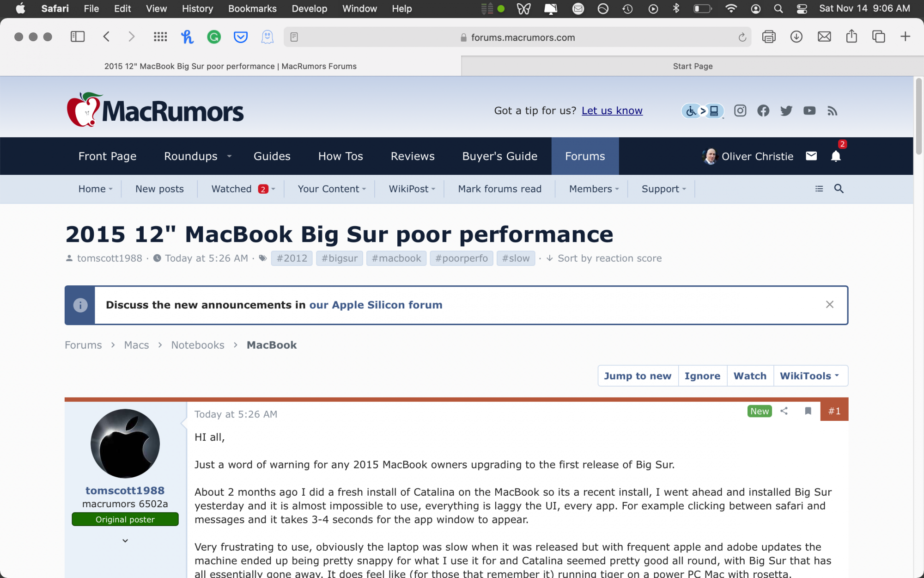The height and width of the screenshot is (578, 924).
Task: Show tab overview
Action: coord(878,37)
